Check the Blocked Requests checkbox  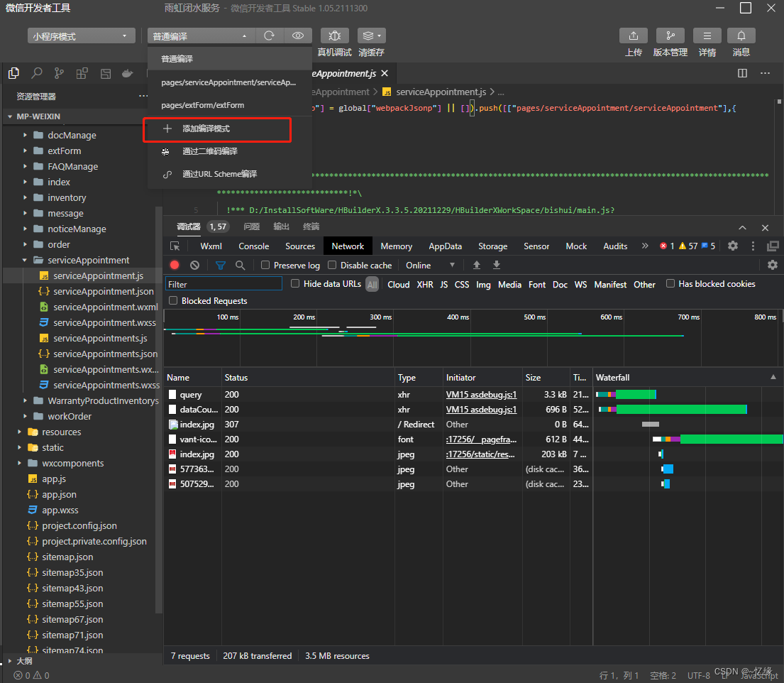173,300
